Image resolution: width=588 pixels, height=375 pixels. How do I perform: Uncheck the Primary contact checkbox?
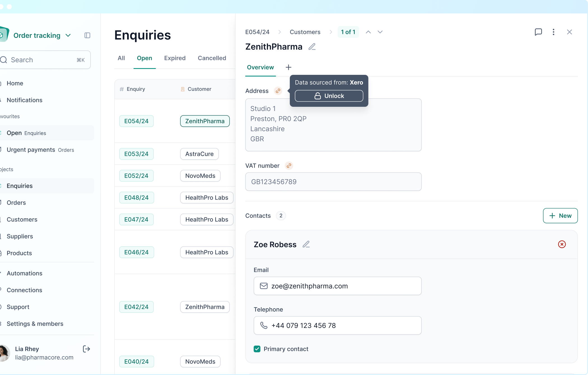(257, 349)
